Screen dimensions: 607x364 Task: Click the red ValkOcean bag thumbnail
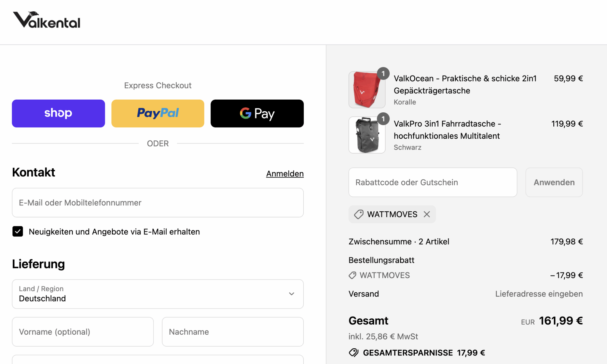[x=367, y=90]
